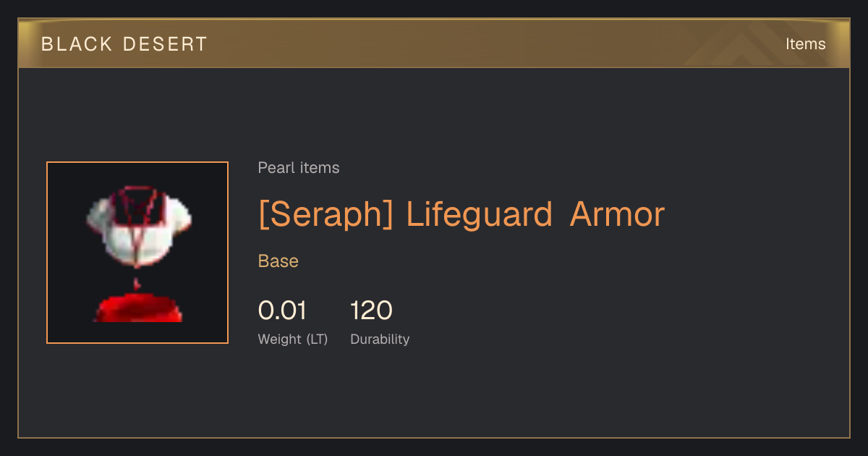Click the "Weight (LT)" caption
Image resolution: width=868 pixels, height=456 pixels.
click(x=293, y=339)
